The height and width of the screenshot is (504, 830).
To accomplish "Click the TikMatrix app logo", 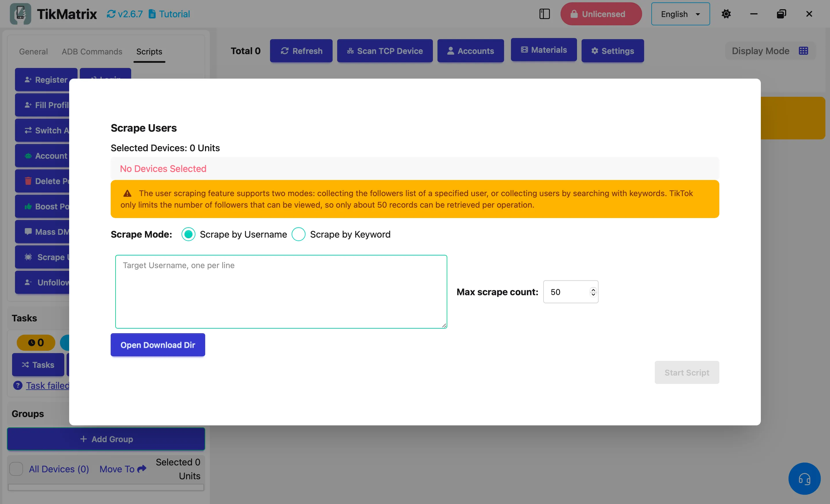I will [x=20, y=14].
